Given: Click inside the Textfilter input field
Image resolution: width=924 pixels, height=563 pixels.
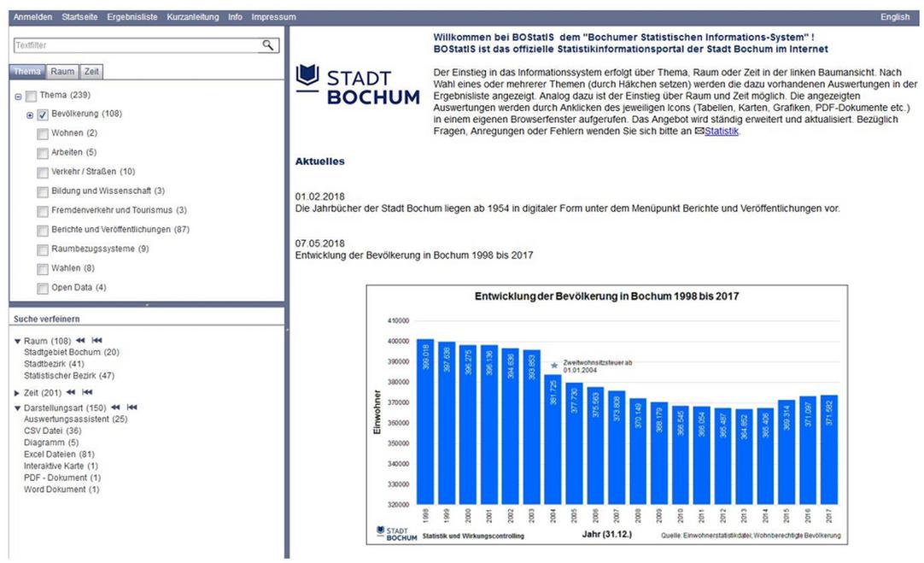Looking at the screenshot, I should 128,43.
